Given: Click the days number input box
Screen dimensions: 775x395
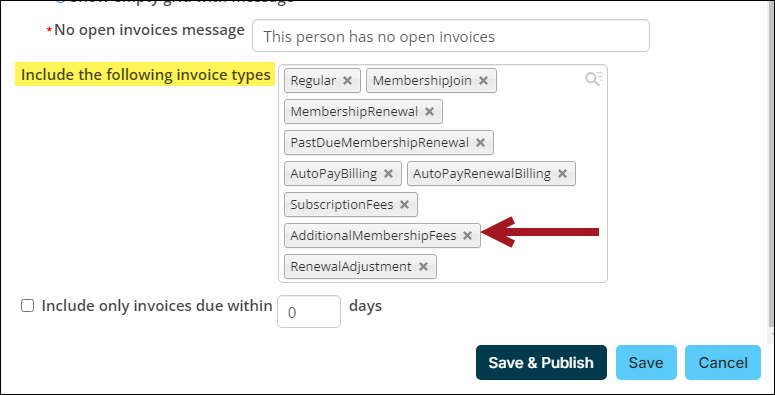Looking at the screenshot, I should click(309, 311).
